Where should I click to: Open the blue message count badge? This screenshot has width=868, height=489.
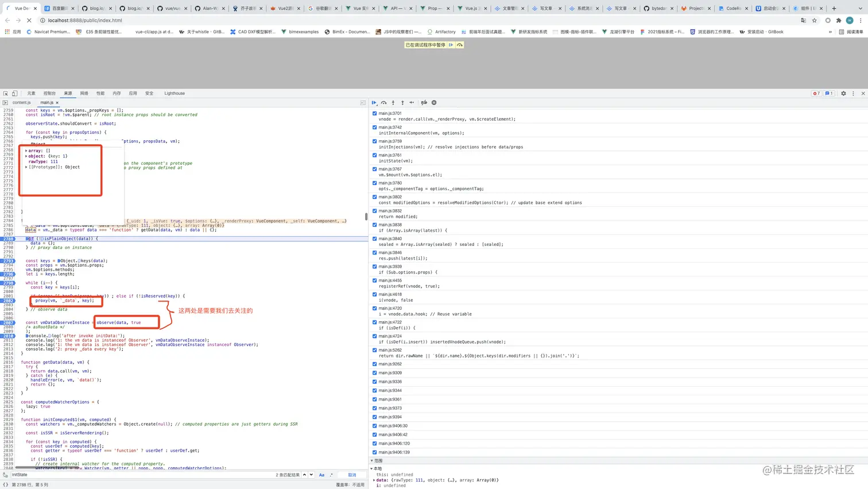pos(829,93)
